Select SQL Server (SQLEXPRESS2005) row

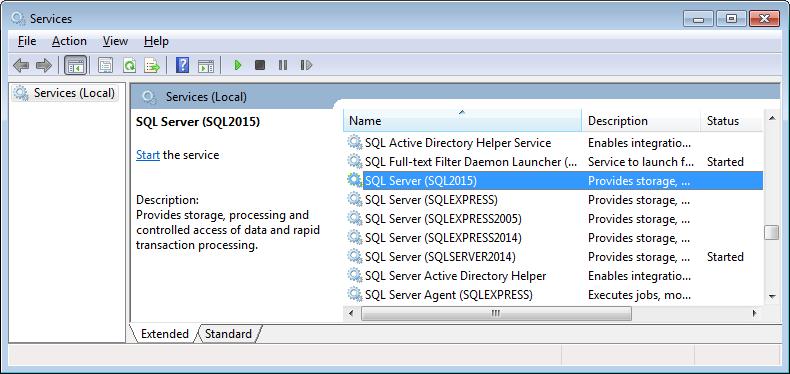coord(554,219)
